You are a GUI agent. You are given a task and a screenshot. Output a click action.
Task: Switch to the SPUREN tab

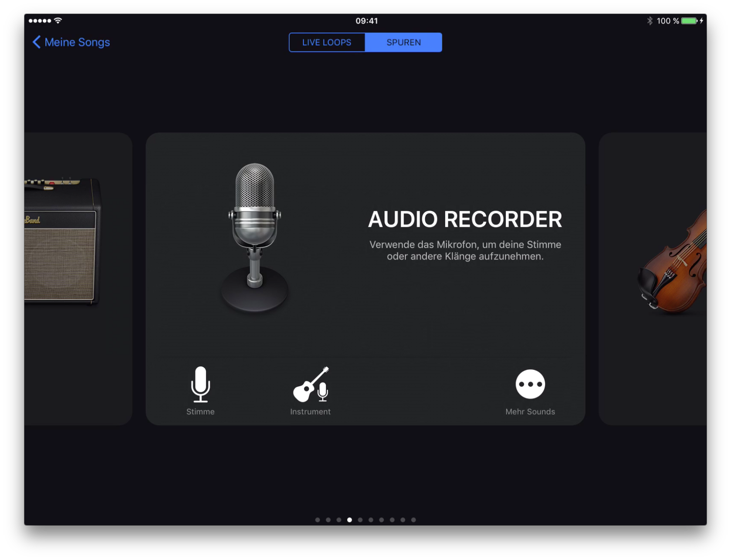point(403,42)
